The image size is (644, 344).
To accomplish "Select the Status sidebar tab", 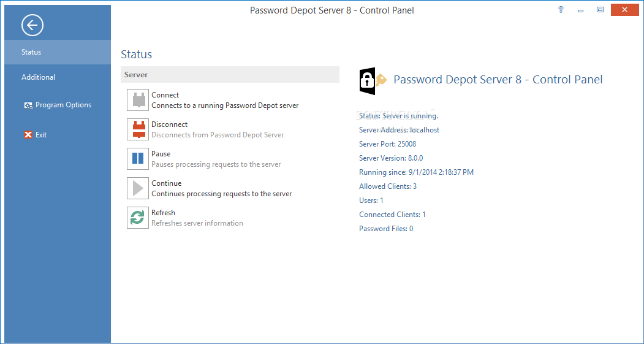I will click(58, 52).
